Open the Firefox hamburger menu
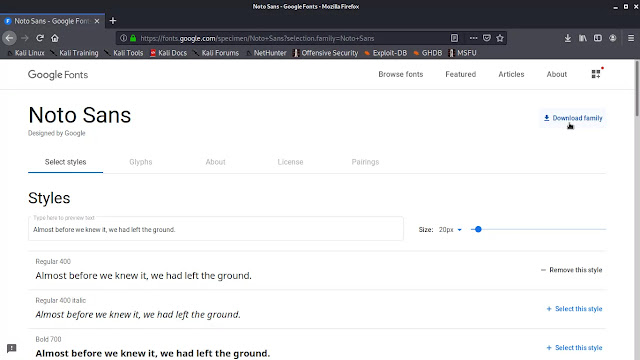The width and height of the screenshot is (640, 360). [x=631, y=38]
